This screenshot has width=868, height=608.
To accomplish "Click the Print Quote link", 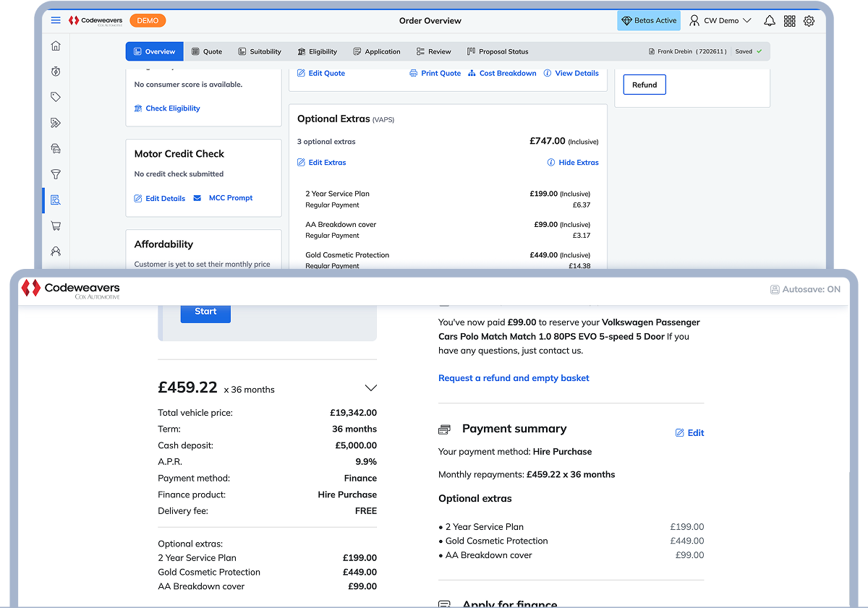I will pyautogui.click(x=441, y=74).
